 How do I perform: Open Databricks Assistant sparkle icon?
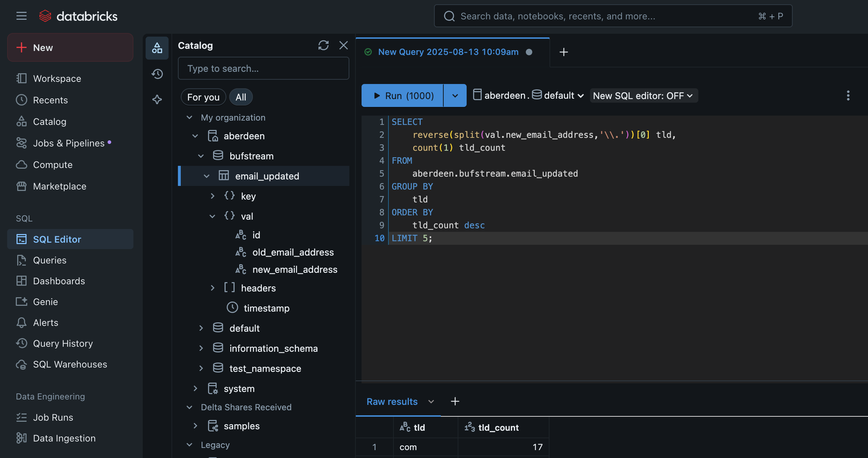(157, 100)
